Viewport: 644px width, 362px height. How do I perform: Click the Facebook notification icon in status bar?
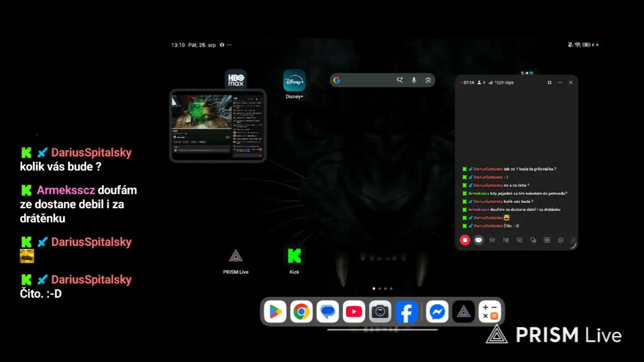[222, 45]
